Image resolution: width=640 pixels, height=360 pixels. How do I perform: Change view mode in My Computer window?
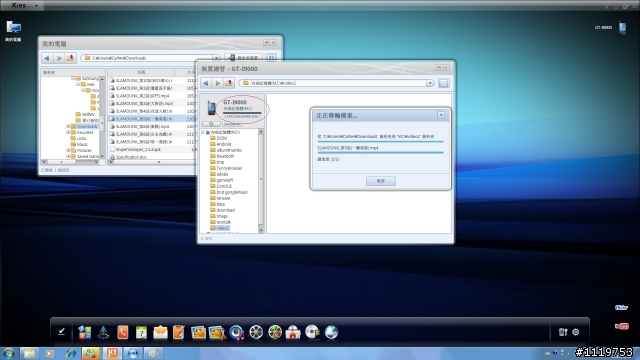coord(271,58)
